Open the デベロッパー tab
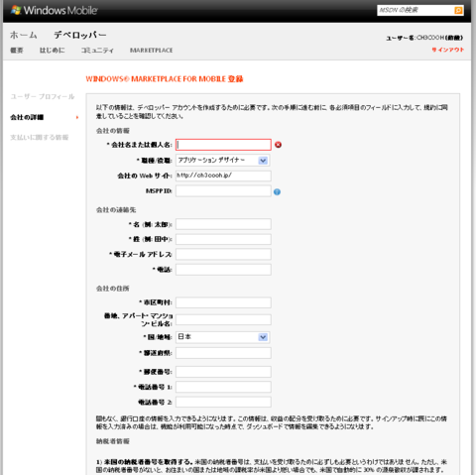 tap(80, 35)
